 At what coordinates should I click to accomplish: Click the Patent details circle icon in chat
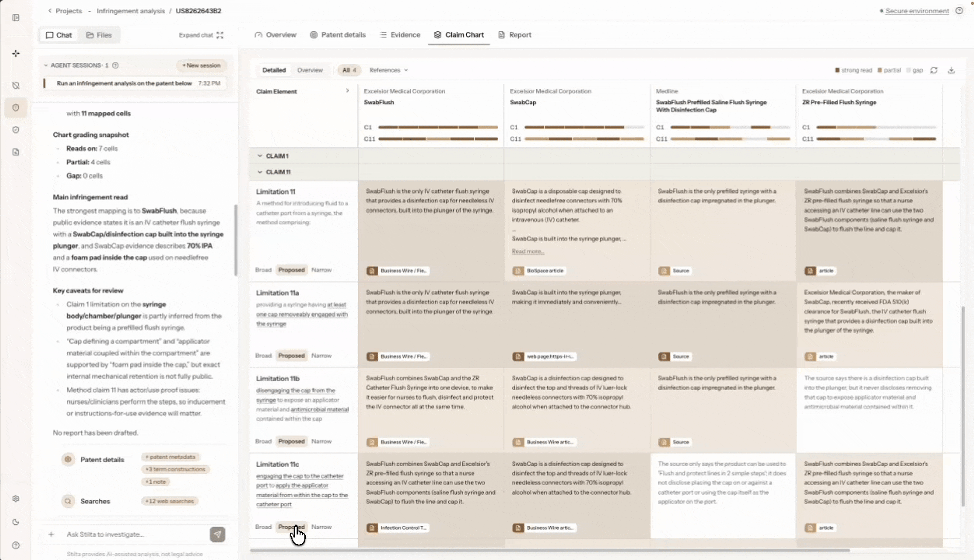click(68, 460)
